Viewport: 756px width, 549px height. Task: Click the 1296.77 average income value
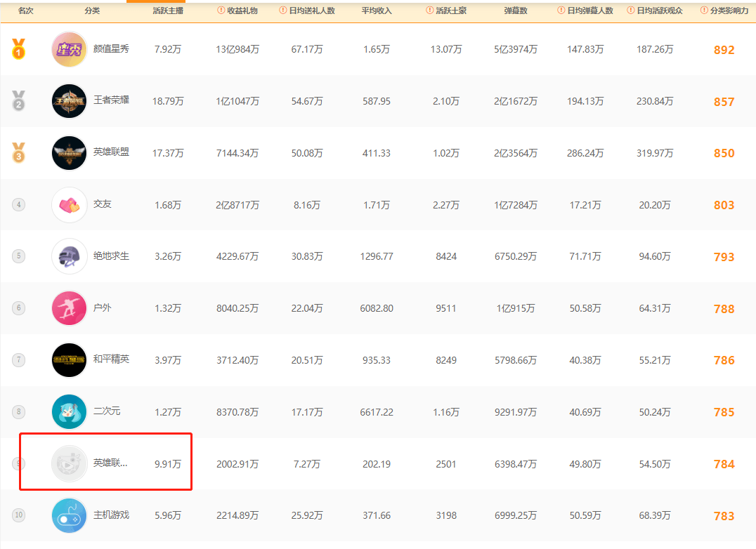(x=377, y=256)
